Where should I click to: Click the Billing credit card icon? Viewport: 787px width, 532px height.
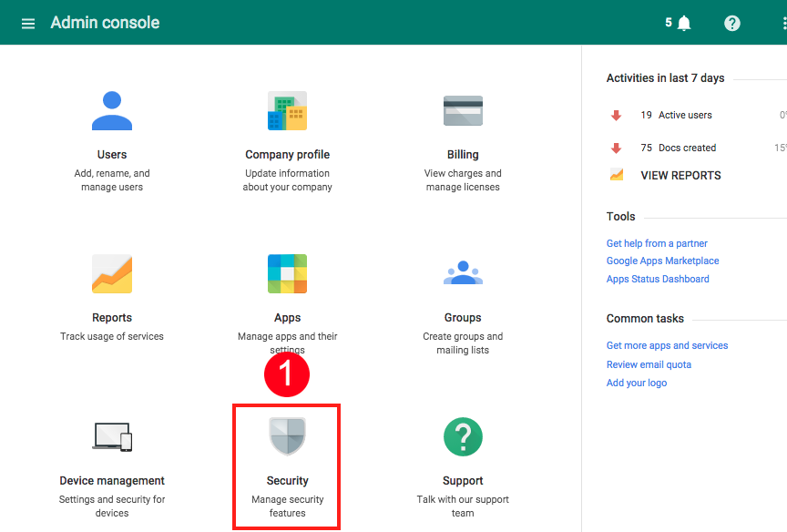(463, 110)
